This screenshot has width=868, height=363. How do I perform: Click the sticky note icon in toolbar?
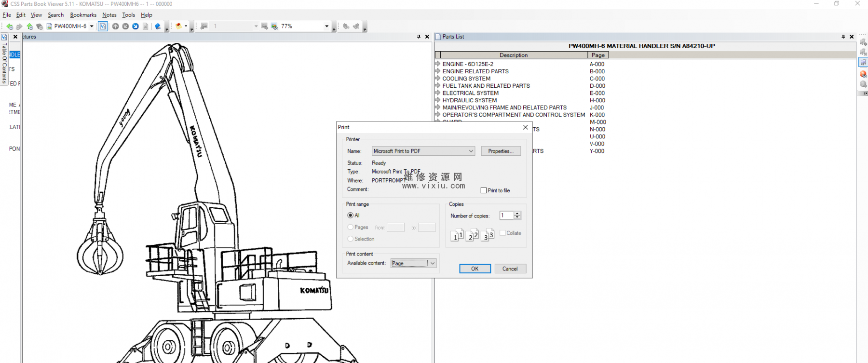[179, 27]
